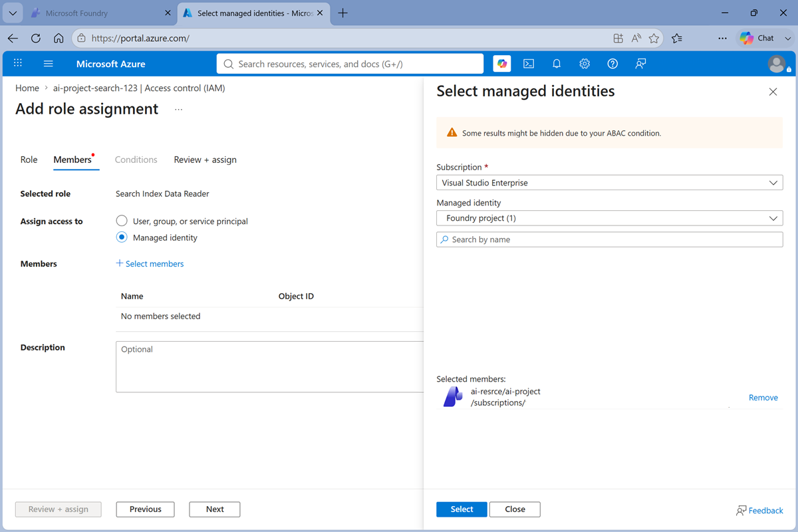Expand the Managed identity dropdown
The height and width of the screenshot is (532, 798).
610,218
